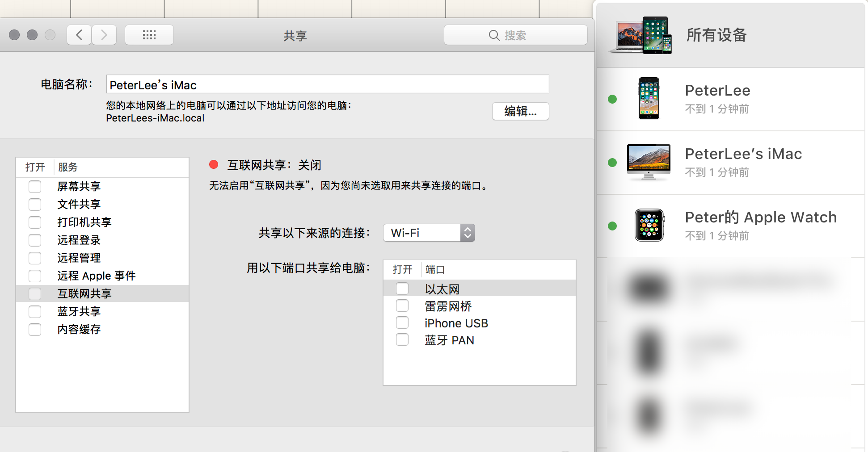This screenshot has height=452, width=868.
Task: Select 远程登录 service row
Action: 102,240
